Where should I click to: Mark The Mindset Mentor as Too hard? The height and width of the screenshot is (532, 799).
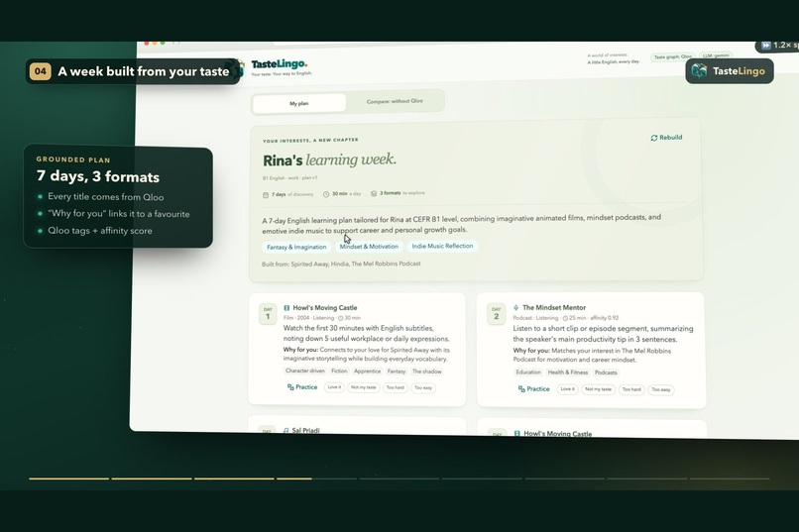pyautogui.click(x=631, y=389)
